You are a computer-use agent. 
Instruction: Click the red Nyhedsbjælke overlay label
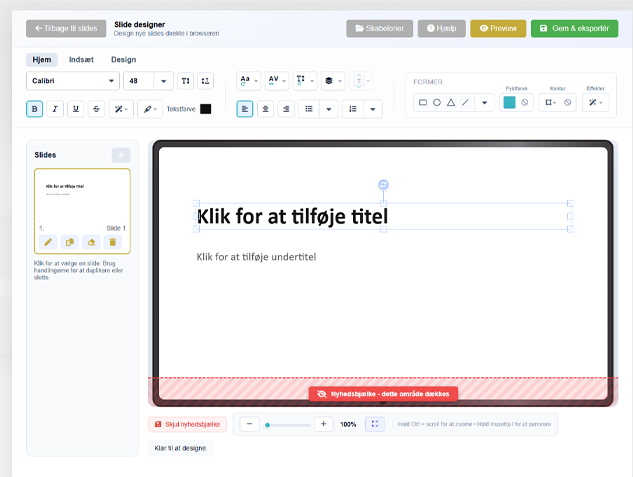(384, 394)
